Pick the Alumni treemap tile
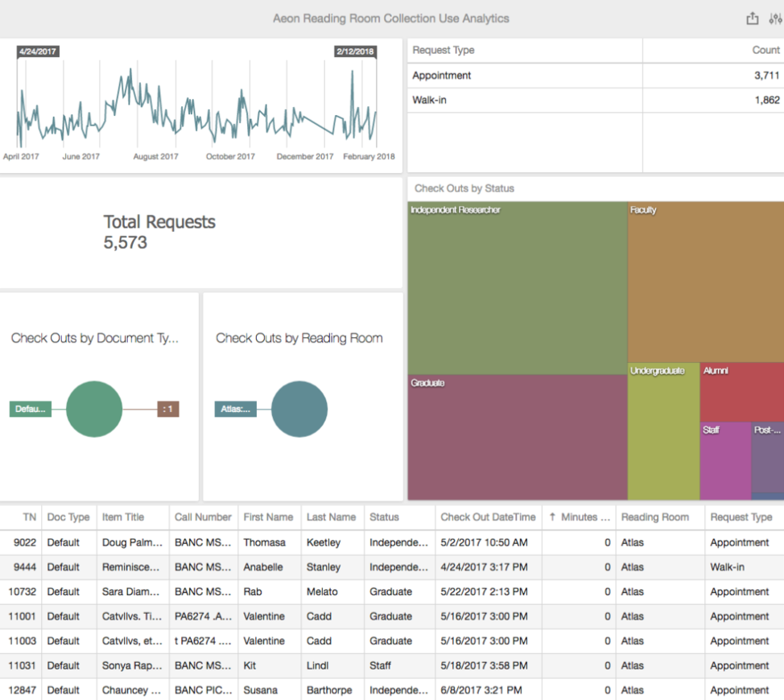 741,393
